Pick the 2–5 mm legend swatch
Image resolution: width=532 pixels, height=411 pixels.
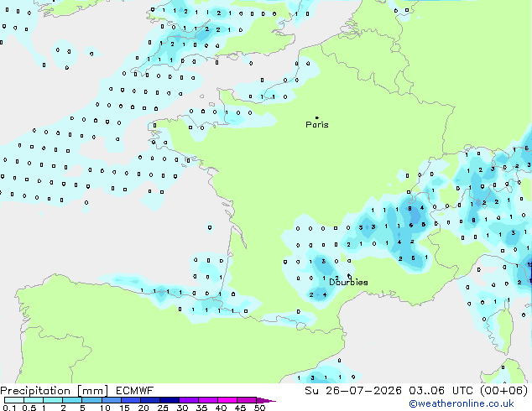click(72, 400)
